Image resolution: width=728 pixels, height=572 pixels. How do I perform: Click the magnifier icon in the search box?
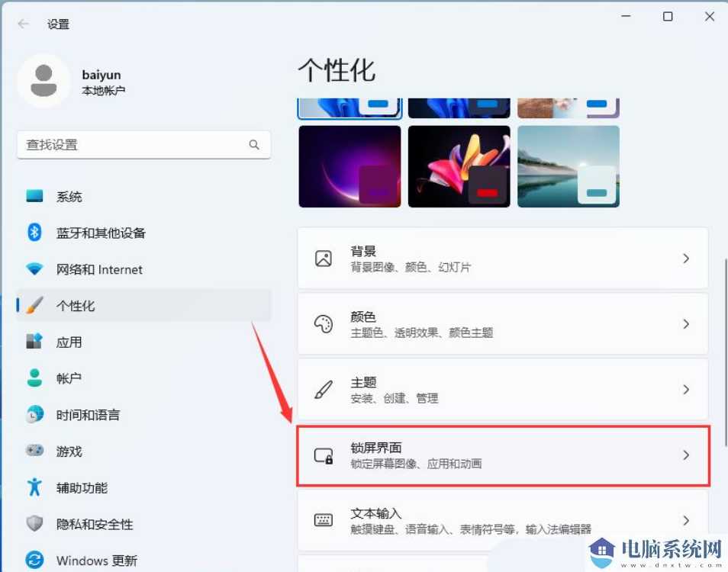click(254, 144)
